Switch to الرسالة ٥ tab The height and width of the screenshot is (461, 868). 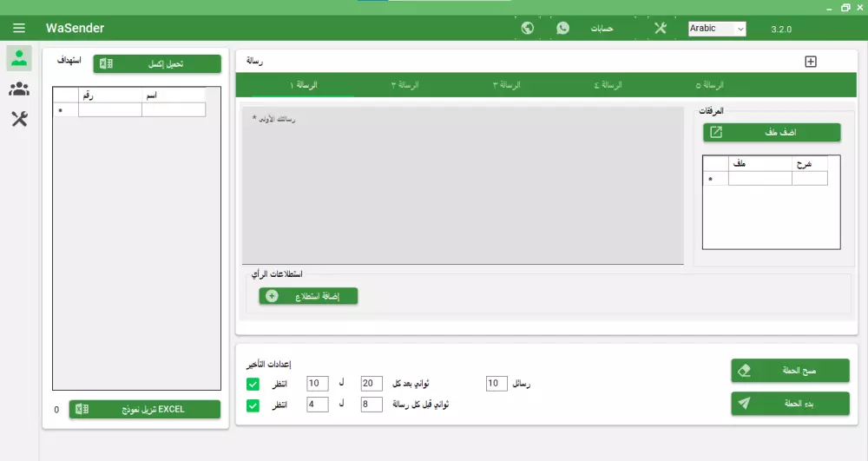(x=710, y=85)
